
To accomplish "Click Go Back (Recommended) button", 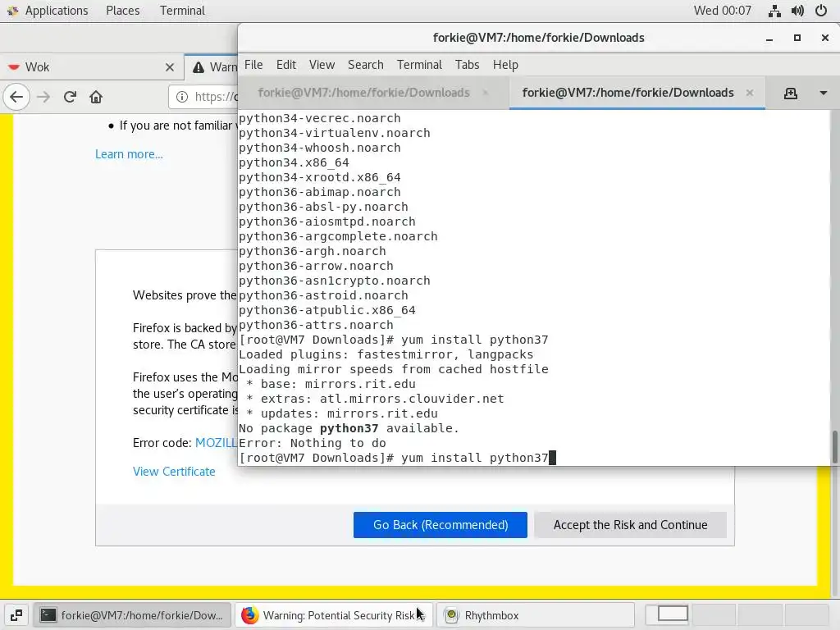I will pos(441,525).
